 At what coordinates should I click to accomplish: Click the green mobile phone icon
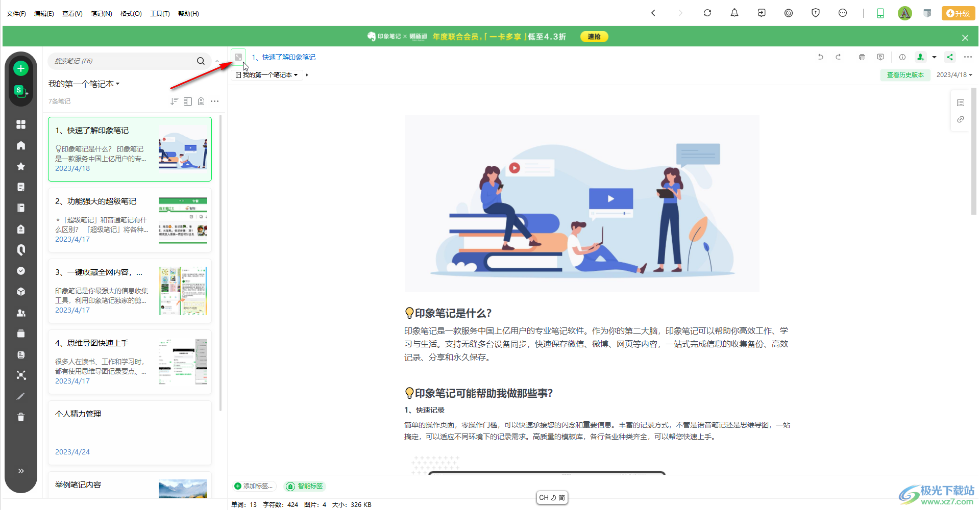click(x=880, y=13)
